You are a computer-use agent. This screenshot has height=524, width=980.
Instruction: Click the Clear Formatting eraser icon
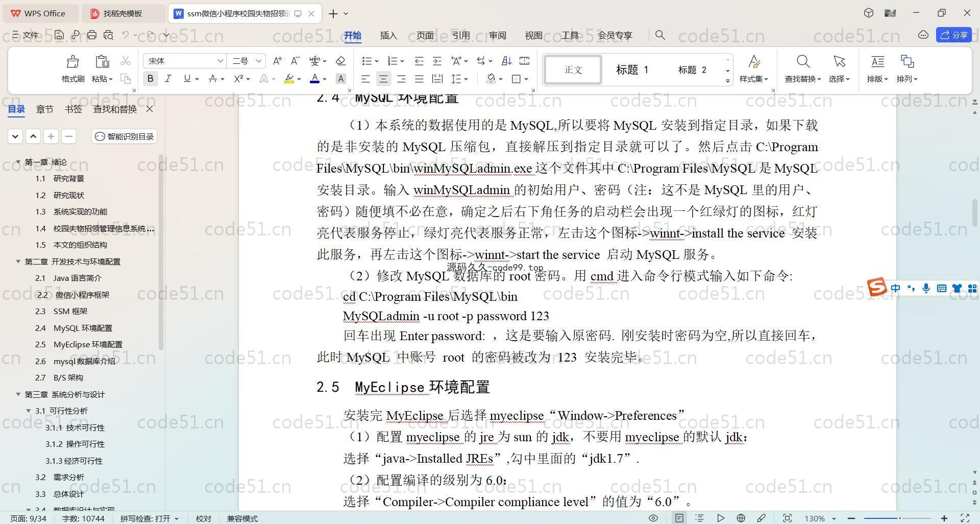click(x=341, y=61)
